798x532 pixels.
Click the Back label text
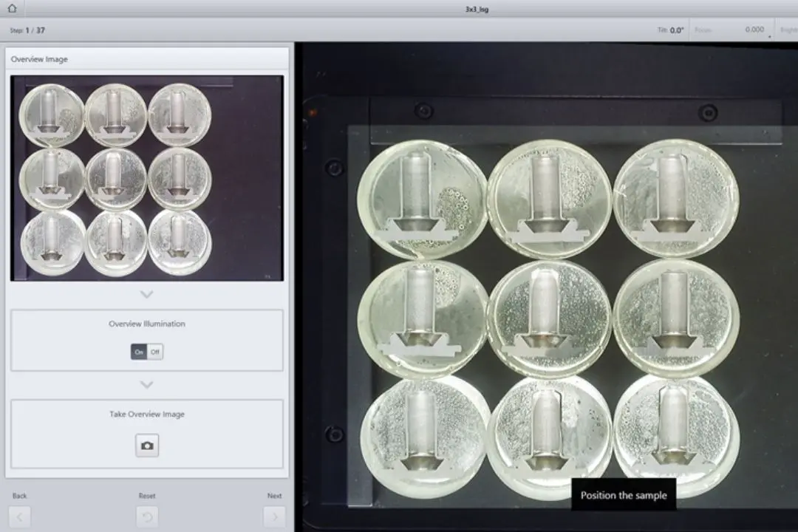point(19,496)
